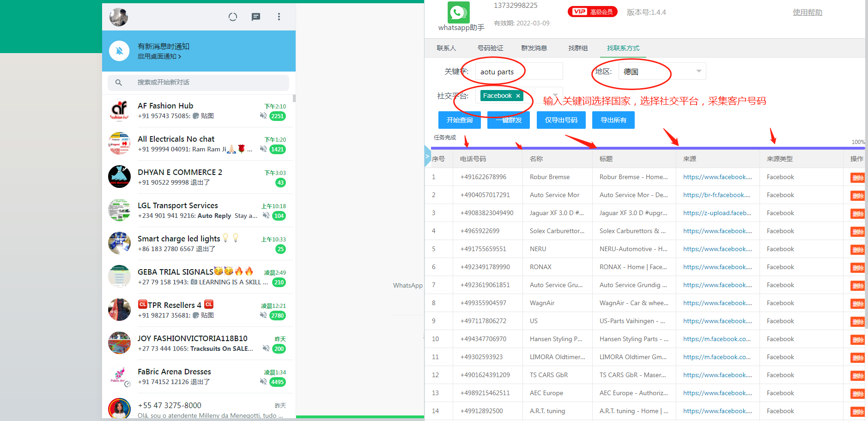Image resolution: width=868 pixels, height=421 pixels.
Task: Open Robur Bremse facebook source link
Action: pyautogui.click(x=717, y=177)
